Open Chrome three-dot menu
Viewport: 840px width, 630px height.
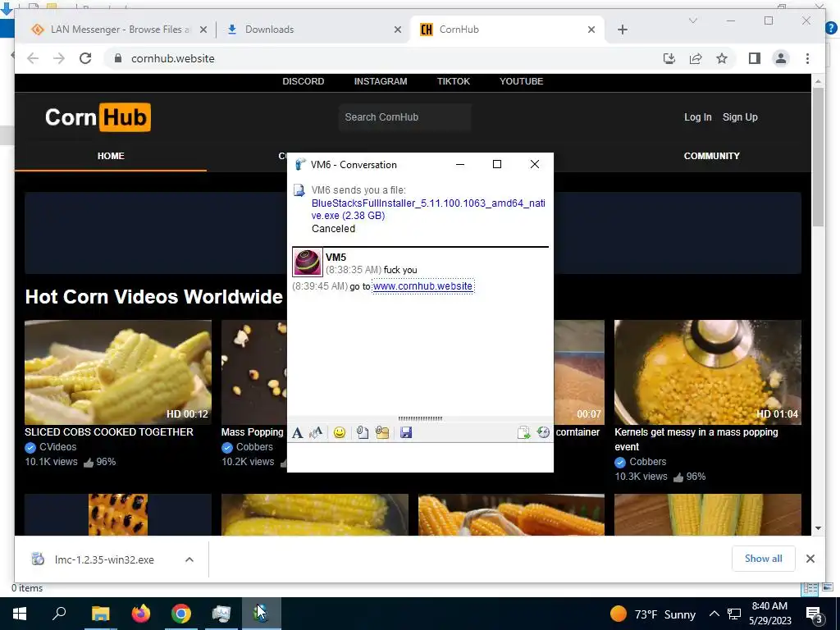pos(807,58)
